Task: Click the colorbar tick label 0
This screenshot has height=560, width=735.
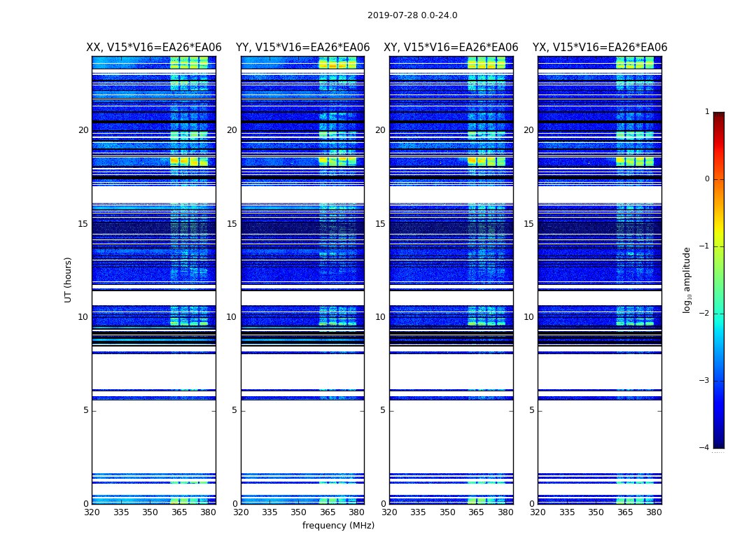Action: [x=707, y=179]
